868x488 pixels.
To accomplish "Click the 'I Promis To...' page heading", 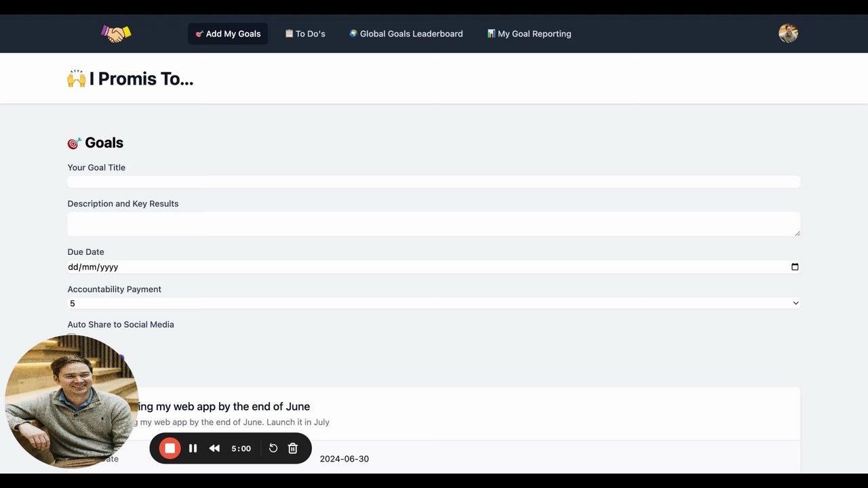I will tap(130, 79).
